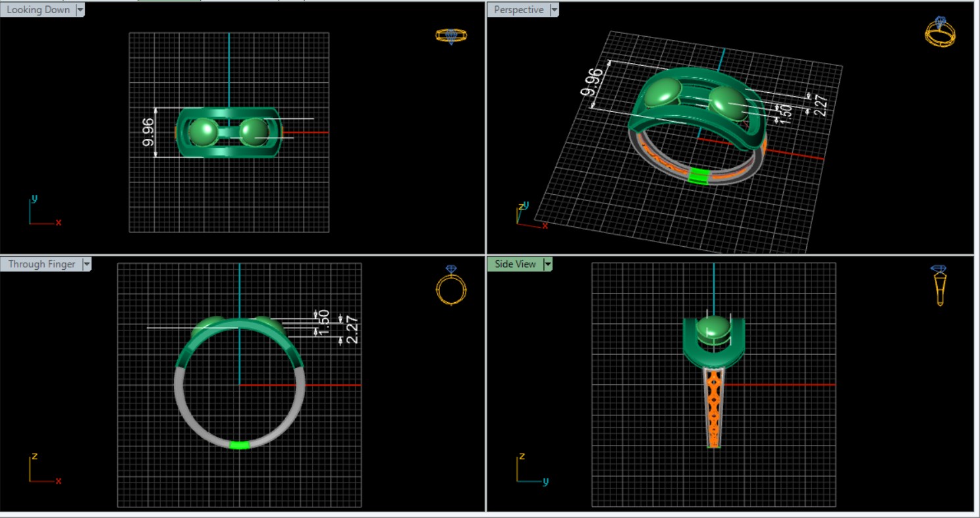Expand the Perspective viewport dropdown menu
The height and width of the screenshot is (518, 980).
click(x=554, y=10)
